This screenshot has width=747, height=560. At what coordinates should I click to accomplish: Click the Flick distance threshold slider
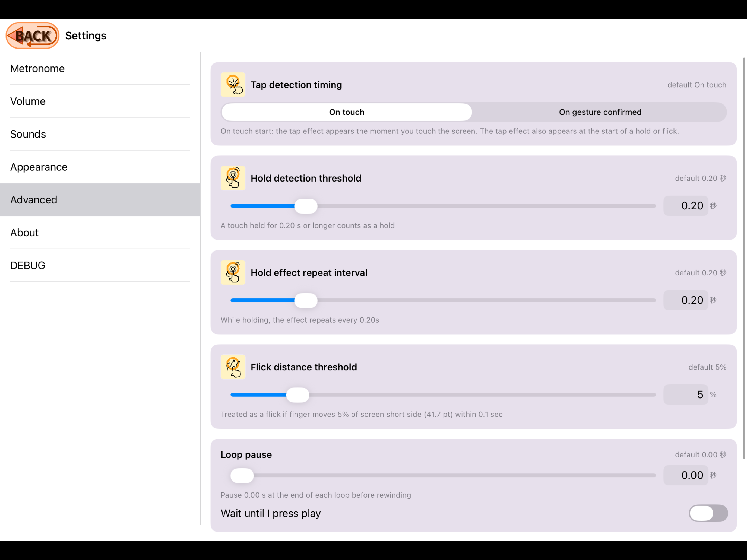(x=443, y=395)
